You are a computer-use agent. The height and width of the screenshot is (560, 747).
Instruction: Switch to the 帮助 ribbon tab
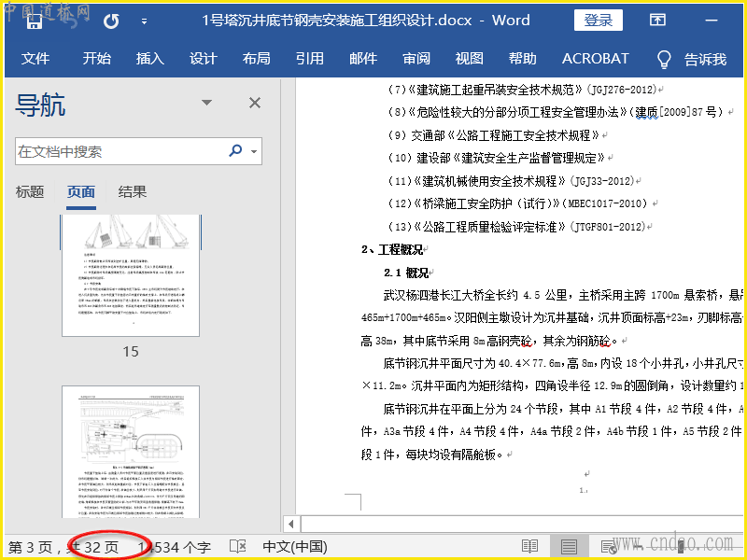point(523,58)
